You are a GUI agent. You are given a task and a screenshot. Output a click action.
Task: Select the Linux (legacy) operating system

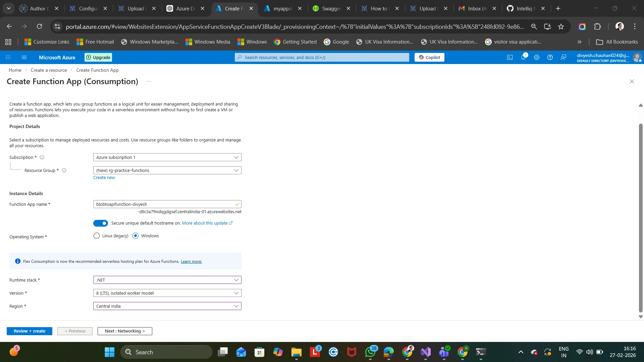[x=97, y=236]
